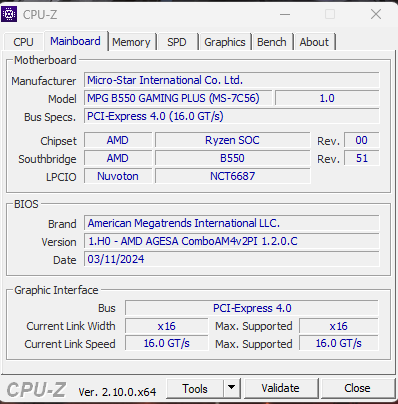Expand the Tools dropdown arrow
Image resolution: width=398 pixels, height=404 pixels.
coord(231,389)
